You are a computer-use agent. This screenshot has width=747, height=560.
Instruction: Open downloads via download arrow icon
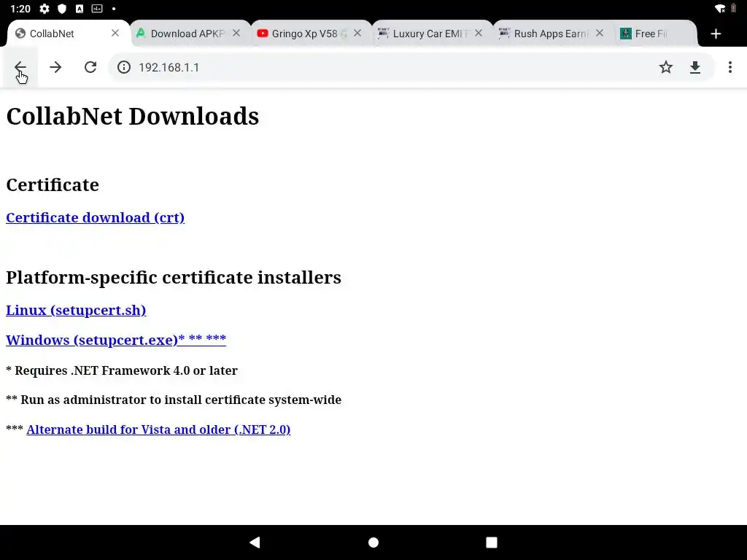(x=695, y=67)
